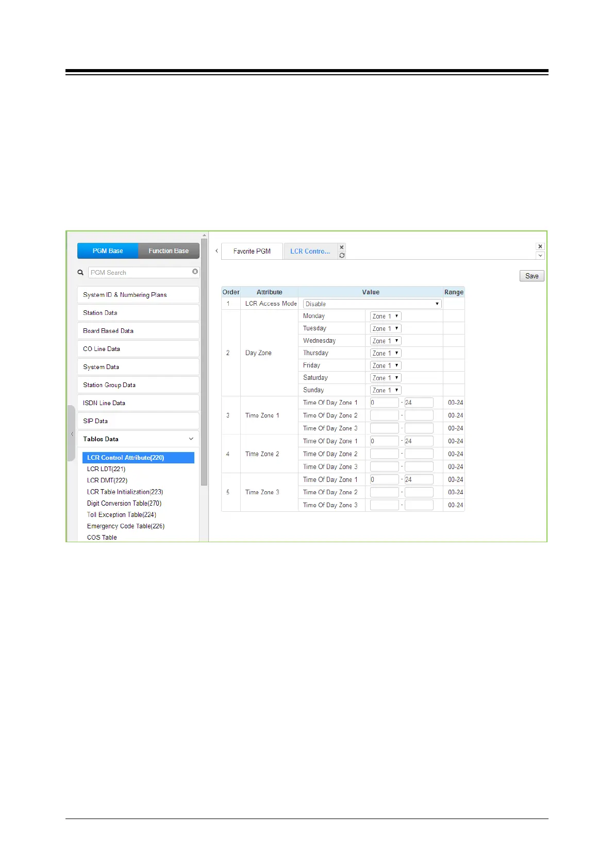
Task: Click Time Zone 3 Zone 3 end field
Action: tap(419, 505)
